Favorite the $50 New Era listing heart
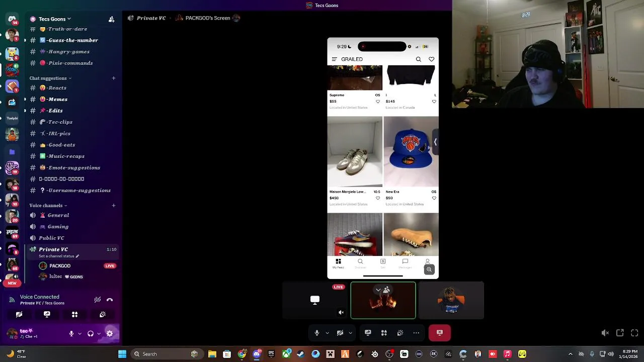 (x=434, y=198)
